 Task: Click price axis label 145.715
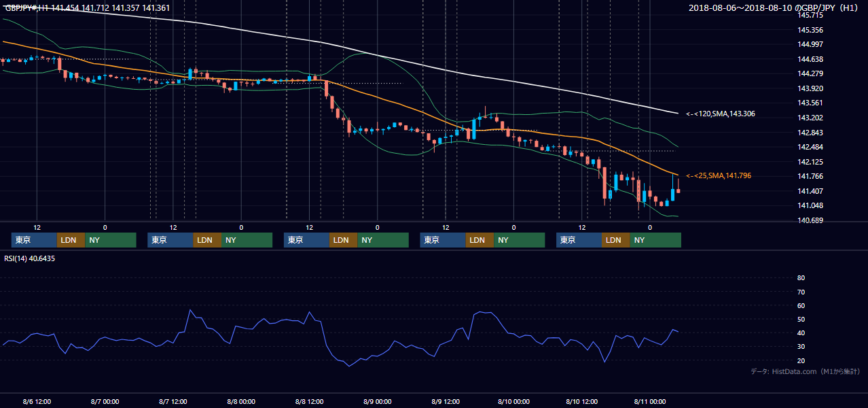810,15
